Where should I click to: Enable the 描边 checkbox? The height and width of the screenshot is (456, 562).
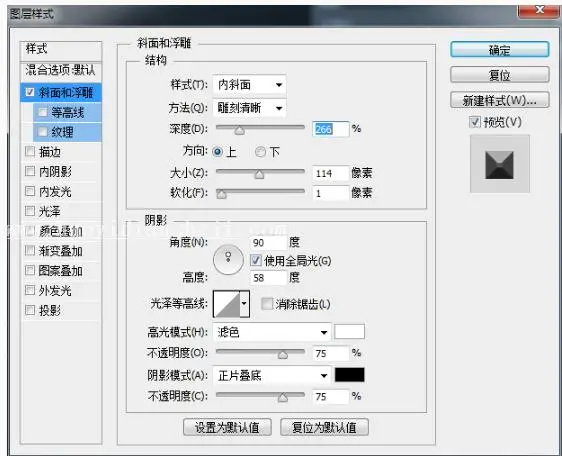point(30,151)
